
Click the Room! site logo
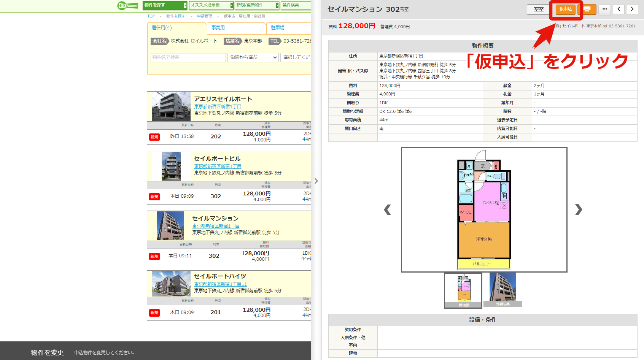coord(128,5)
